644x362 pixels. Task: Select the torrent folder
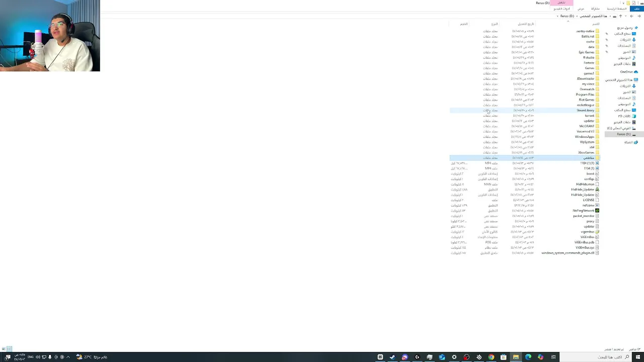pos(590,116)
